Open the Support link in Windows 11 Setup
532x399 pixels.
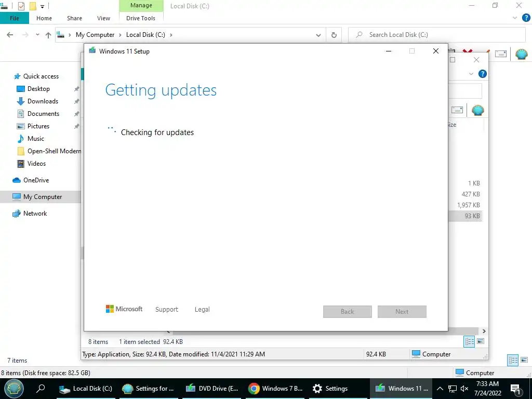[167, 310]
